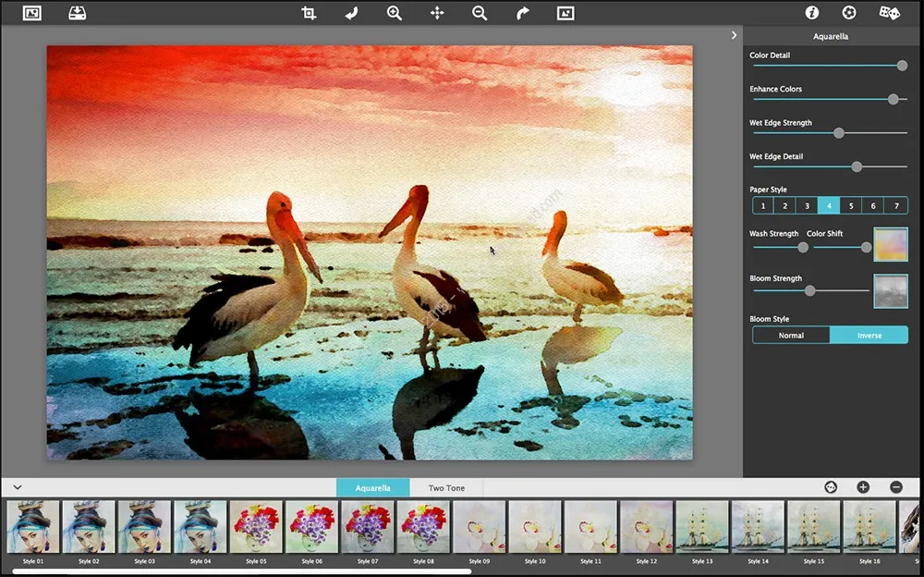Select the pan move tool
This screenshot has height=577, width=924.
437,13
